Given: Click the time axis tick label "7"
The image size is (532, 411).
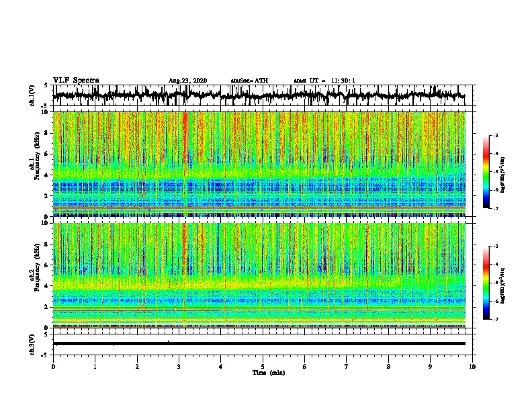Looking at the screenshot, I should click(347, 367).
